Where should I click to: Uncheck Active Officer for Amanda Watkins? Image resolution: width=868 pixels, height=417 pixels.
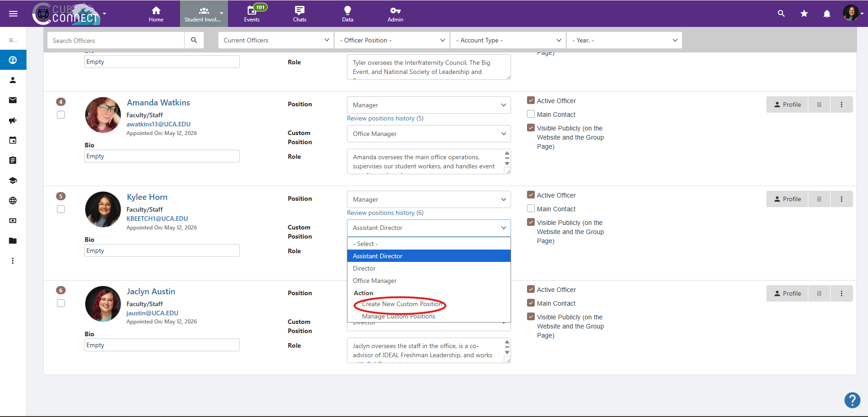[x=531, y=100]
